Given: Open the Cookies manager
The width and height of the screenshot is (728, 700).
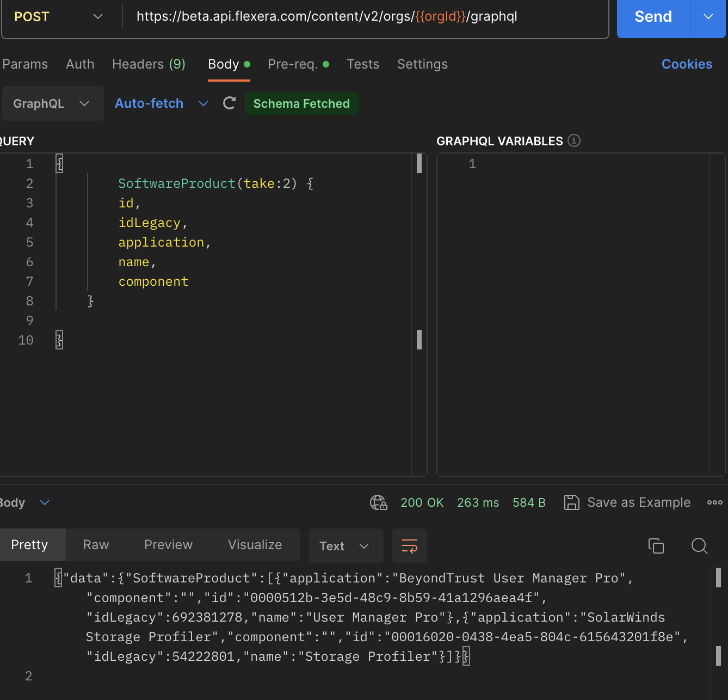Looking at the screenshot, I should 687,64.
